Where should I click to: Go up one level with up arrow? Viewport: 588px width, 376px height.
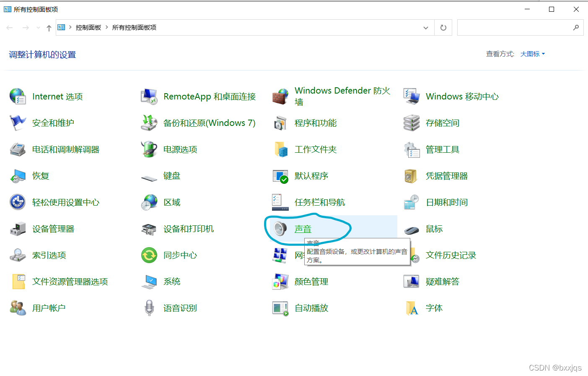point(49,28)
